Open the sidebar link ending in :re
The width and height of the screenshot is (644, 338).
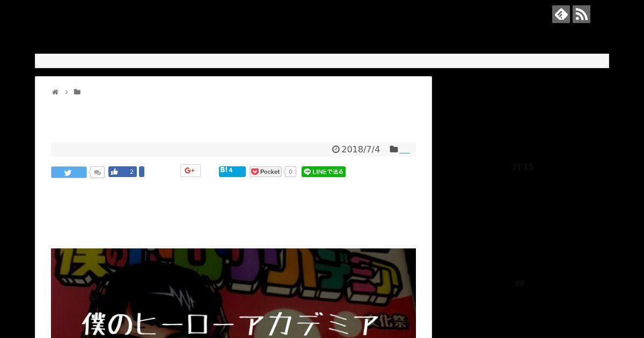click(x=519, y=283)
